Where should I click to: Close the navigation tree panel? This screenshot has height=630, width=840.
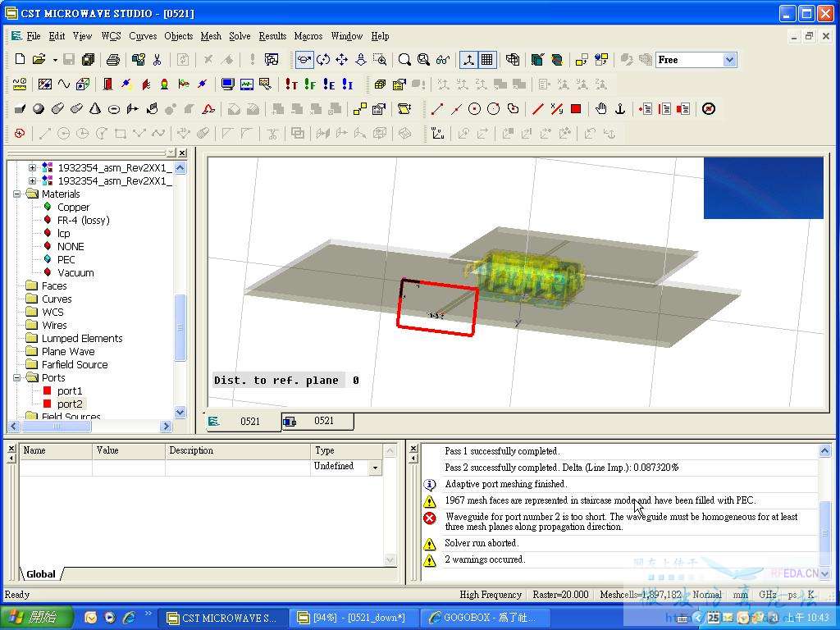[183, 153]
